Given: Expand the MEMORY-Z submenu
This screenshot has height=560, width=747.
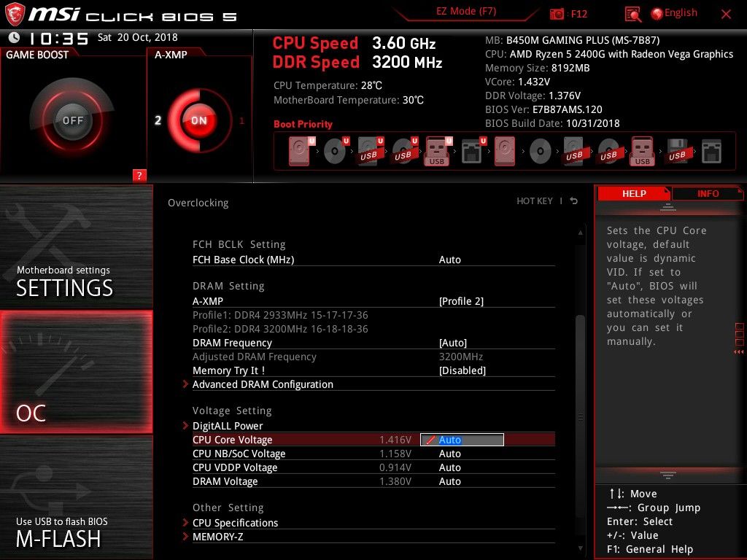Looking at the screenshot, I should click(217, 537).
